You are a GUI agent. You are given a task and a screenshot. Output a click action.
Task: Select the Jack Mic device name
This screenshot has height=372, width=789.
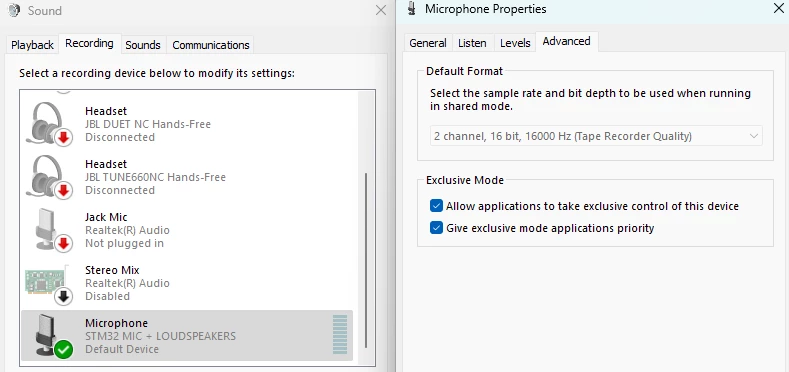point(106,217)
